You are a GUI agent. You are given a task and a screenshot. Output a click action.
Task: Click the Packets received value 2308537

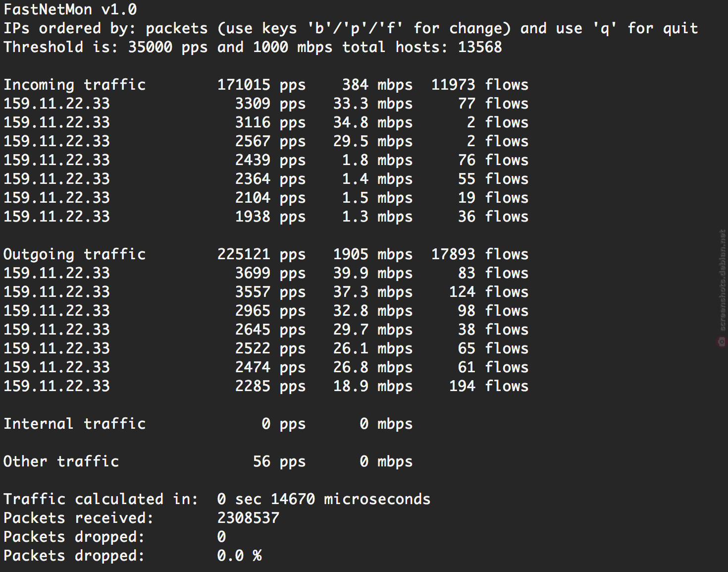pos(249,518)
